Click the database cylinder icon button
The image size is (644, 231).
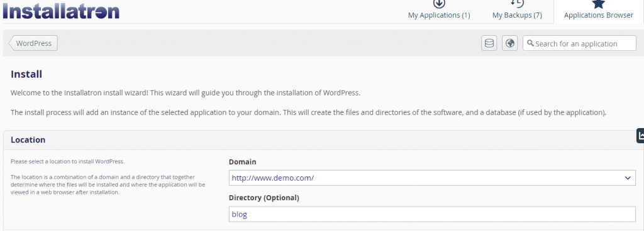tap(489, 43)
